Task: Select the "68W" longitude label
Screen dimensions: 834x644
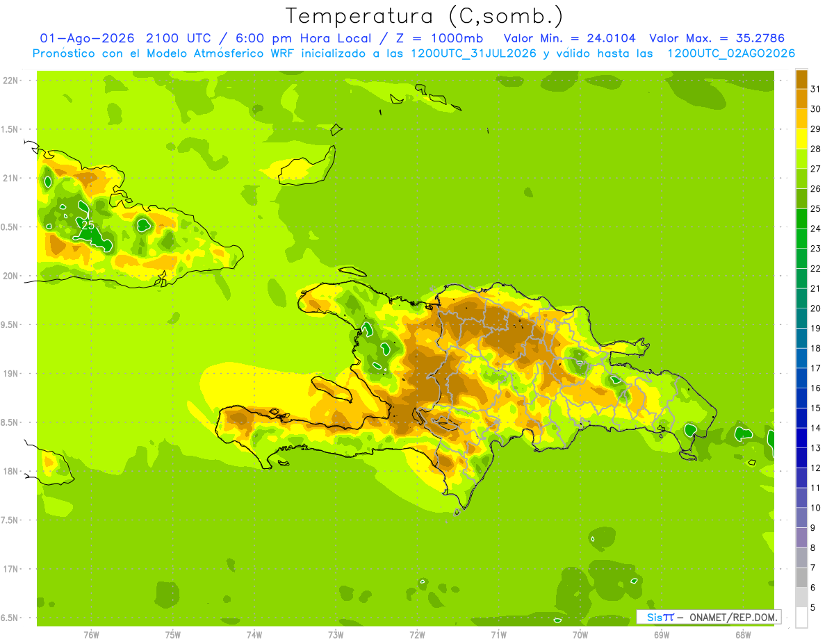Action: pos(743,634)
